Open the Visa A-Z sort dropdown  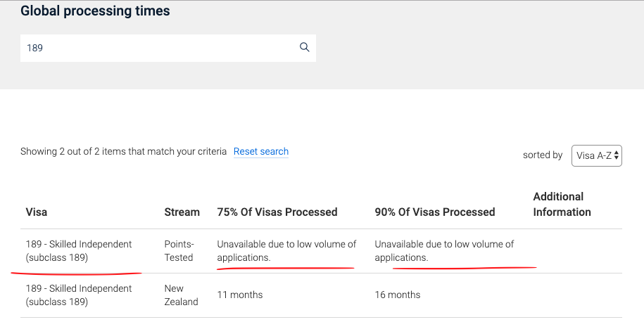point(596,155)
